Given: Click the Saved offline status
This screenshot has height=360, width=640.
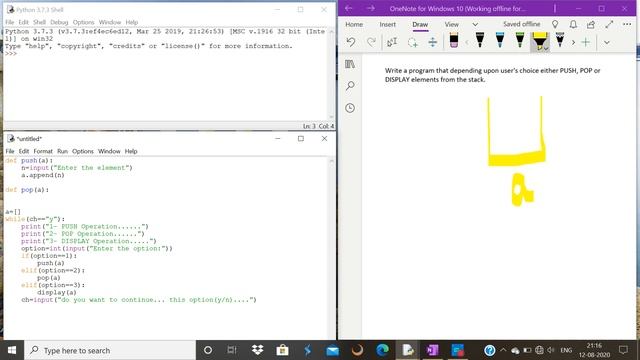Looking at the screenshot, I should [x=522, y=24].
